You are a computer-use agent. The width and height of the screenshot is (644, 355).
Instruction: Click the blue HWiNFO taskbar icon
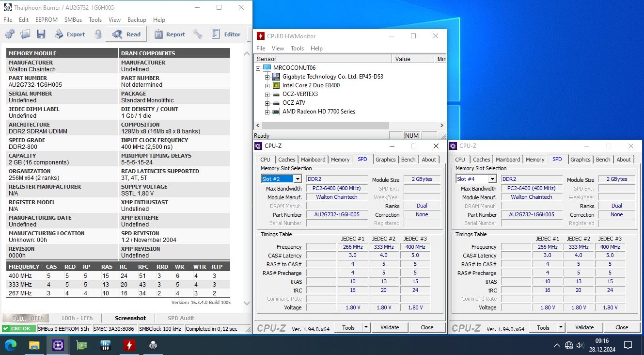106,345
